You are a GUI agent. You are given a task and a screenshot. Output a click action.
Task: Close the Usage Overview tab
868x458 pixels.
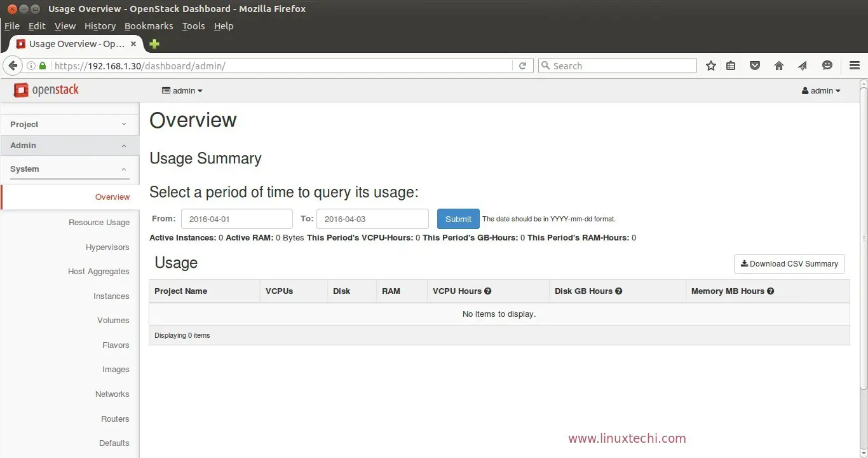(x=133, y=44)
